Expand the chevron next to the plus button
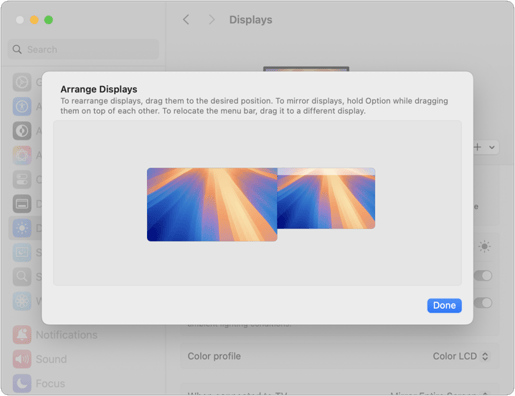 pyautogui.click(x=492, y=147)
